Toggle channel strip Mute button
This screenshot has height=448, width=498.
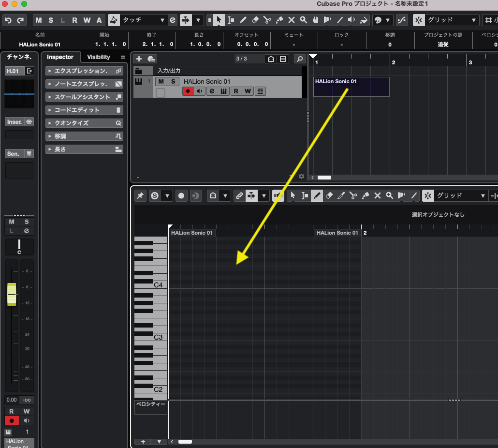point(12,222)
